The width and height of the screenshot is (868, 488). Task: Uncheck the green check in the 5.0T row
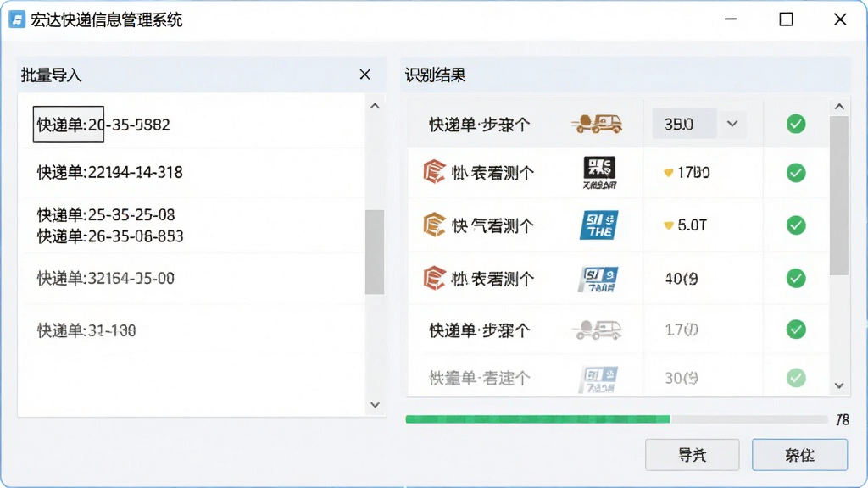(796, 225)
